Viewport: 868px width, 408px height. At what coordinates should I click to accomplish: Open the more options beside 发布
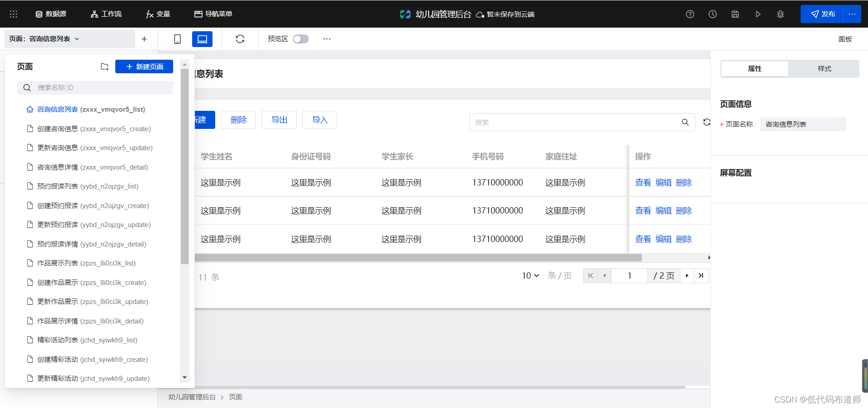point(852,14)
